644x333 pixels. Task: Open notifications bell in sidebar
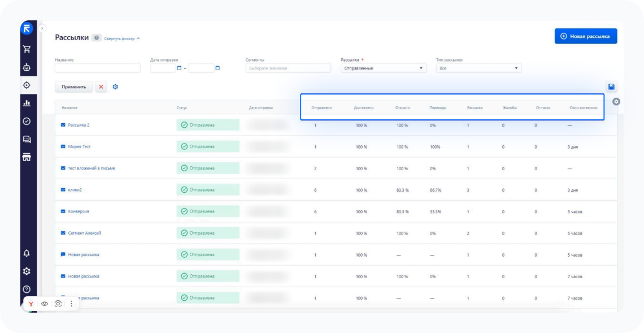pyautogui.click(x=27, y=253)
